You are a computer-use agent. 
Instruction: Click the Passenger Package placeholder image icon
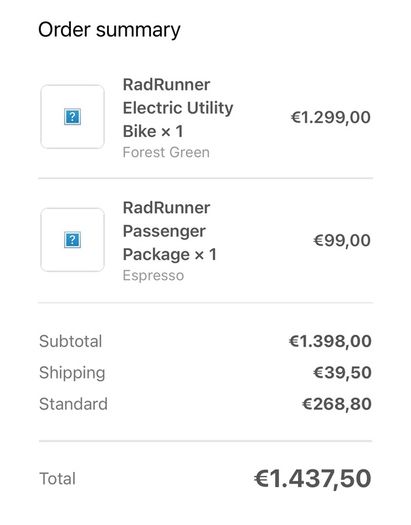coord(72,240)
